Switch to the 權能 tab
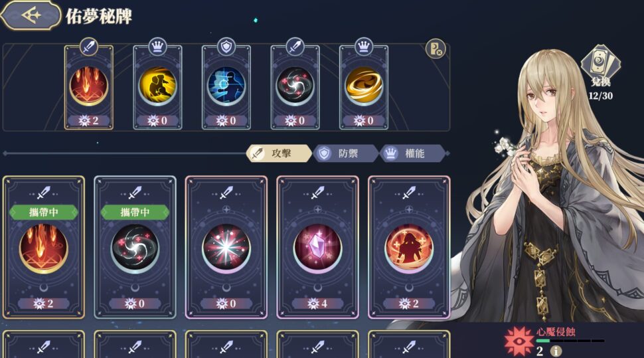Screen dimensions: 644x358 pyautogui.click(x=413, y=153)
